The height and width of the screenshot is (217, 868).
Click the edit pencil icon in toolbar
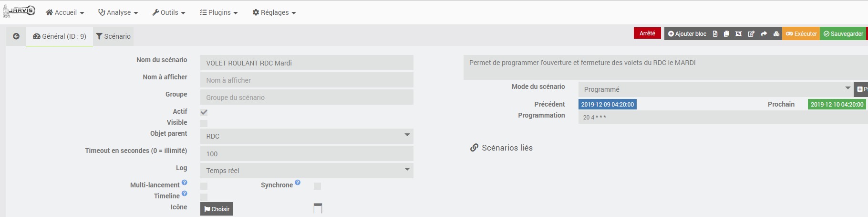tap(751, 34)
